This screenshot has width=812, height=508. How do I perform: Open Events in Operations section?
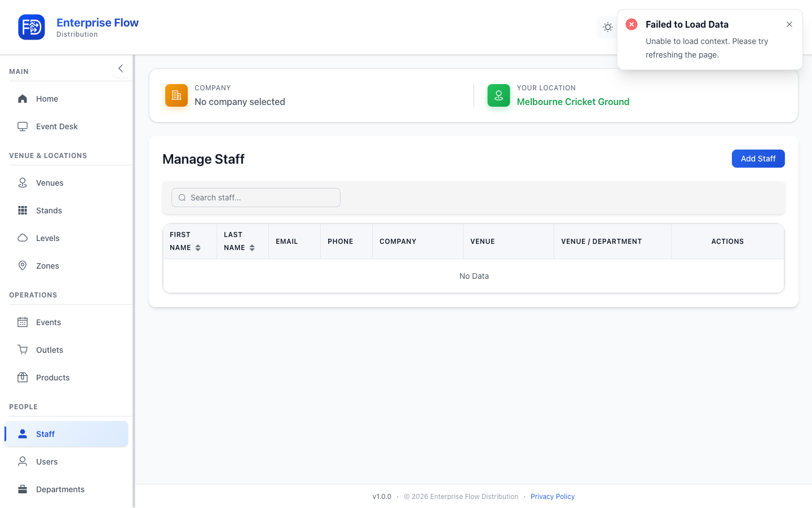[67, 322]
